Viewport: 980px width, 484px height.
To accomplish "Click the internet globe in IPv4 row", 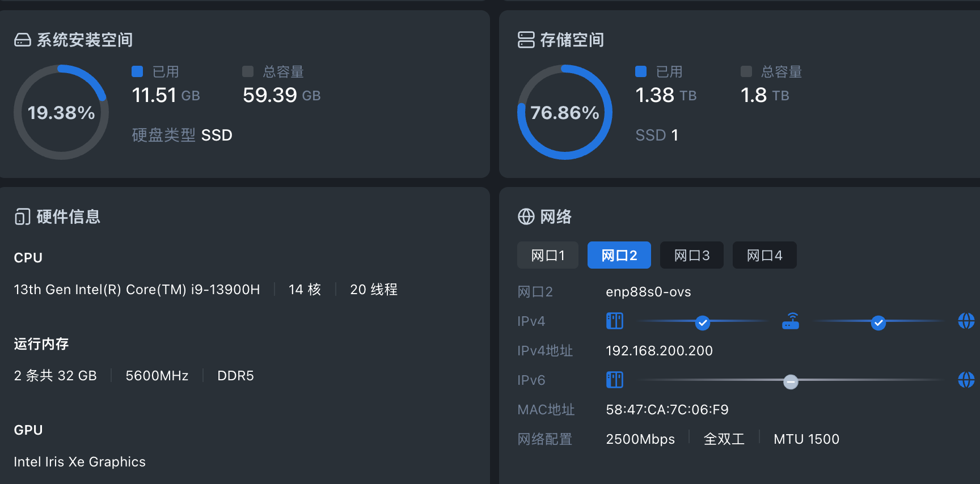I will (966, 321).
